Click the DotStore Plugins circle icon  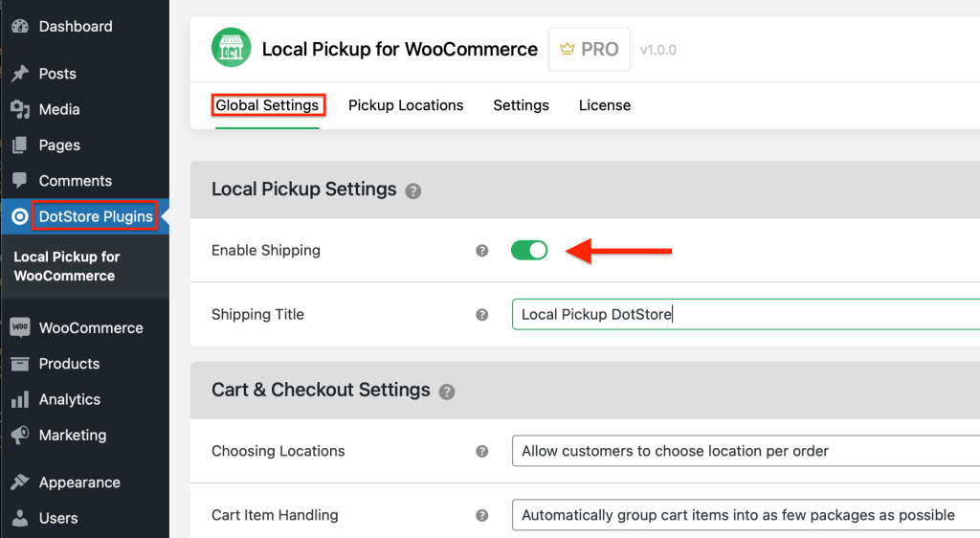coord(20,216)
